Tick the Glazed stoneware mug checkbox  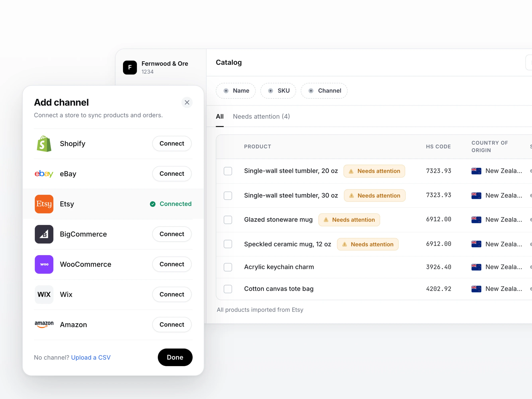click(x=228, y=220)
